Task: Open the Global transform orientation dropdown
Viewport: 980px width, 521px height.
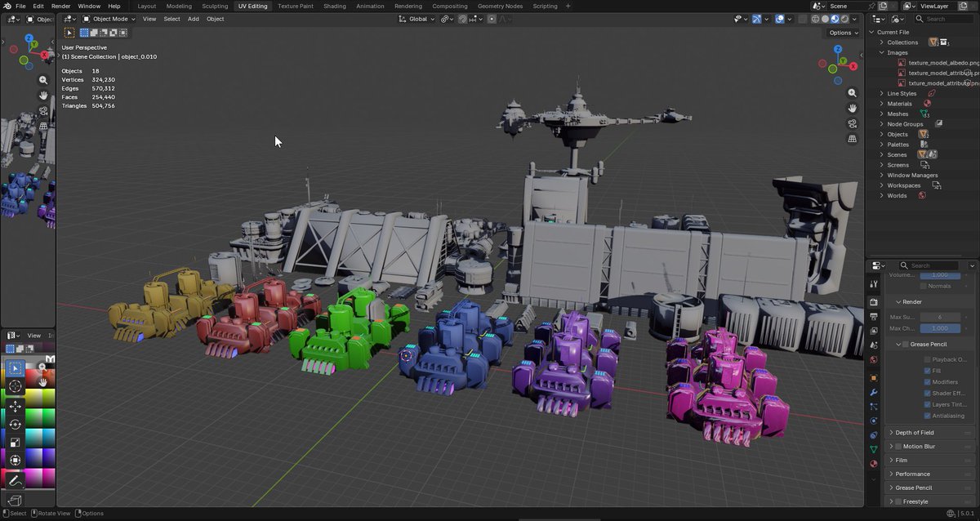Action: pyautogui.click(x=417, y=19)
